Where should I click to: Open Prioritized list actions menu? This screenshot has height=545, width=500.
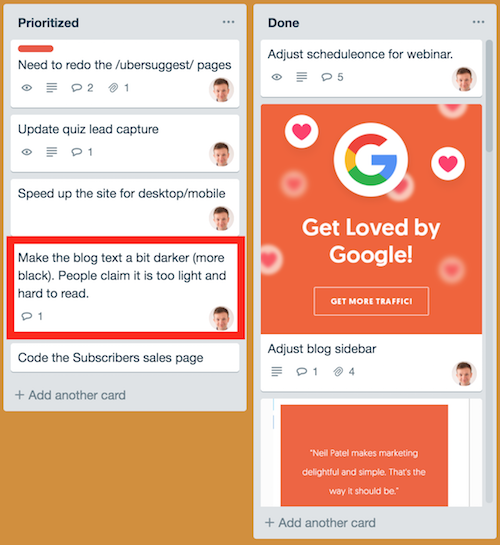pyautogui.click(x=228, y=22)
